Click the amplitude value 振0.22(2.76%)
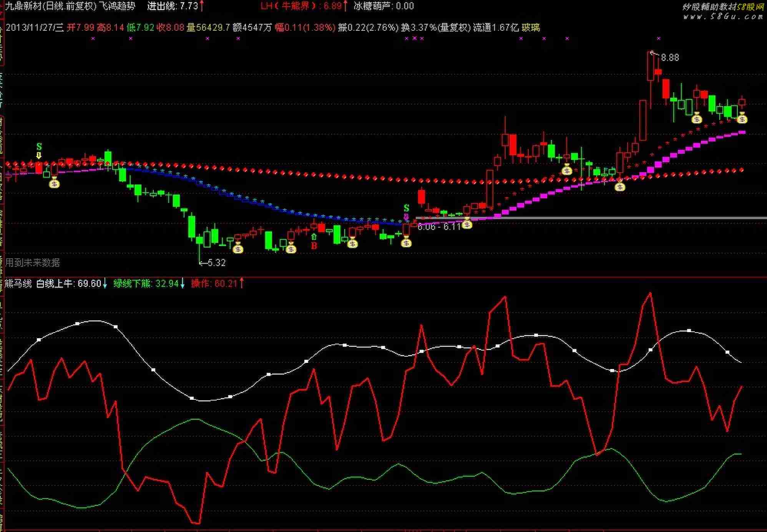 tap(368, 27)
